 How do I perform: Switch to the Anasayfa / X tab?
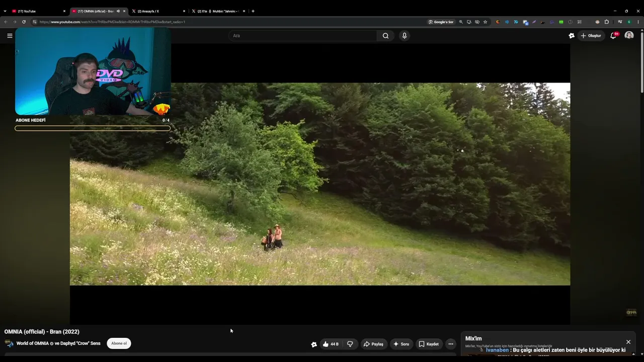157,11
